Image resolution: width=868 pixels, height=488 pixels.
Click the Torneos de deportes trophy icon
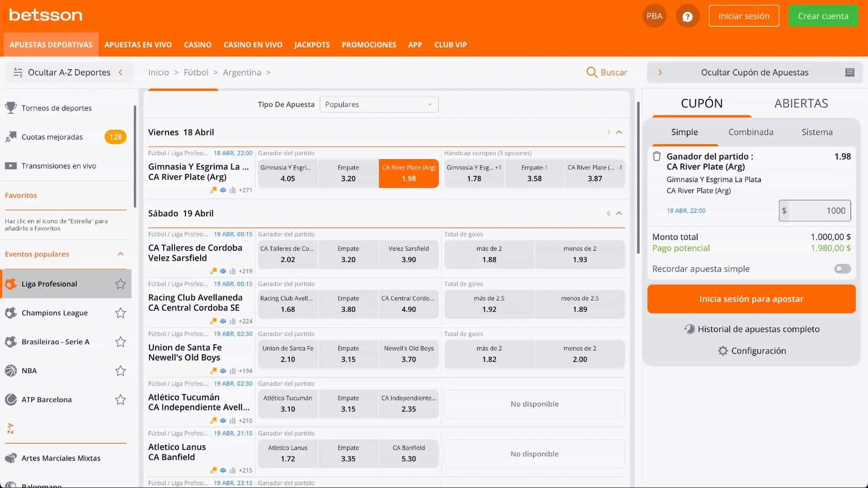[x=11, y=108]
